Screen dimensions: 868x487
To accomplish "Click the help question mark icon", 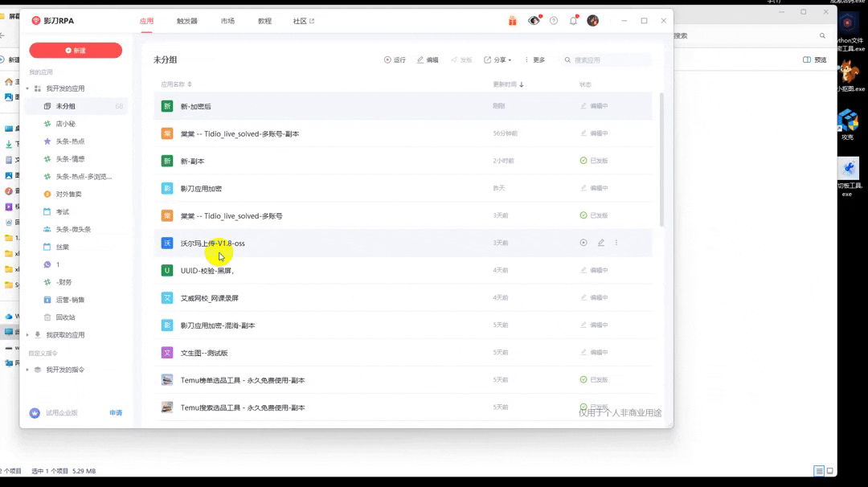I will [x=554, y=21].
